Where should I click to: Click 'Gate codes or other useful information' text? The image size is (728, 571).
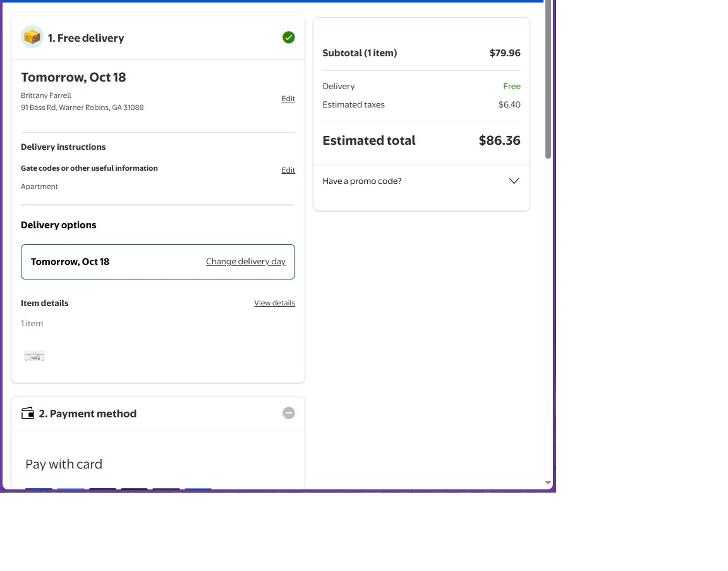(89, 168)
